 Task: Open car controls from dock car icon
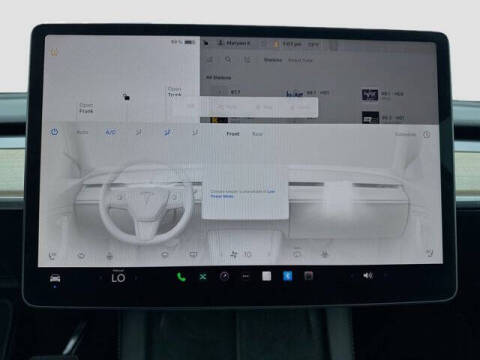tap(55, 278)
